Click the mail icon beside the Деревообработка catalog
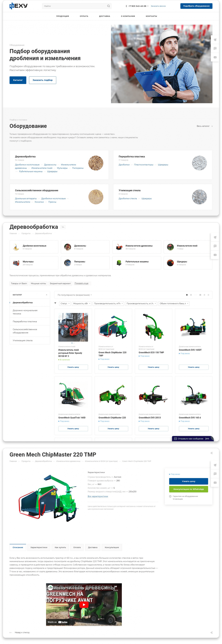 click(215, 255)
